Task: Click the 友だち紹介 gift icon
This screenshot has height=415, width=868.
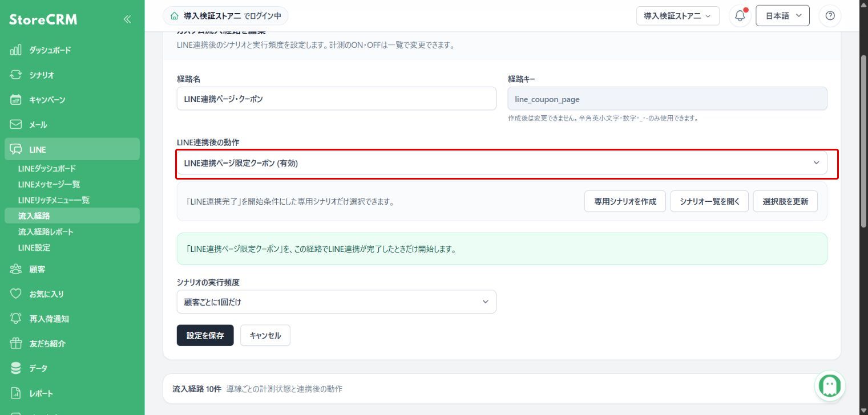Action: pyautogui.click(x=16, y=344)
